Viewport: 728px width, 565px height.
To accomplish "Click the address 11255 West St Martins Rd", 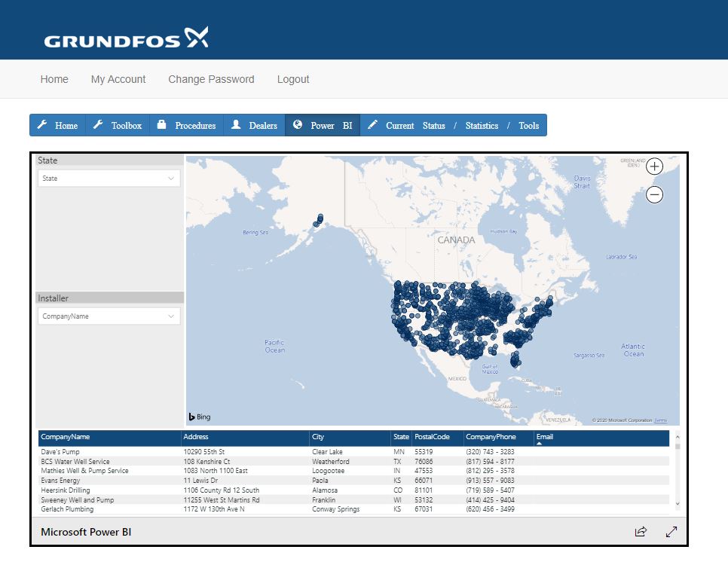I will (222, 500).
